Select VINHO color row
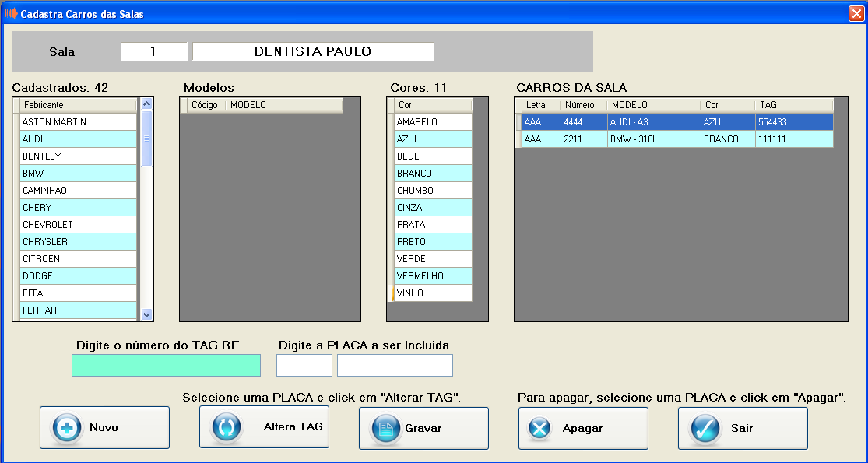Screen dimensions: 868x463 pyautogui.click(x=433, y=293)
